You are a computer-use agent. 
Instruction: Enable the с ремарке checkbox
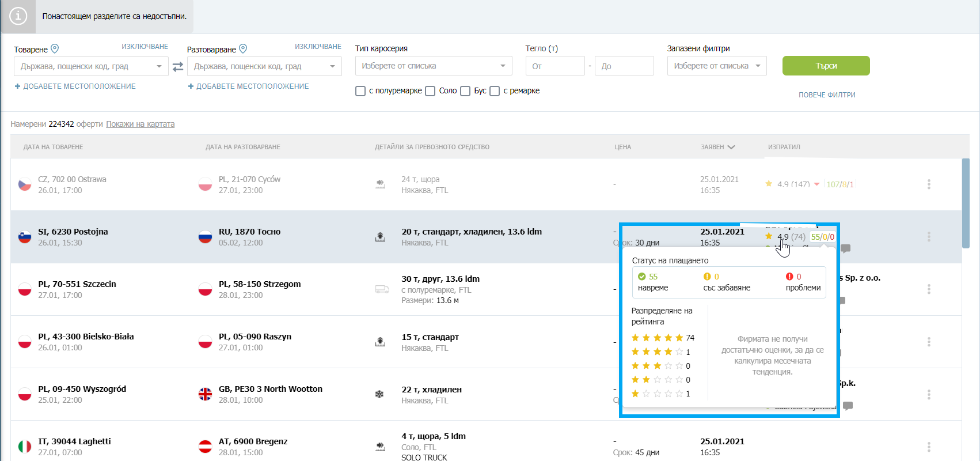tap(495, 91)
